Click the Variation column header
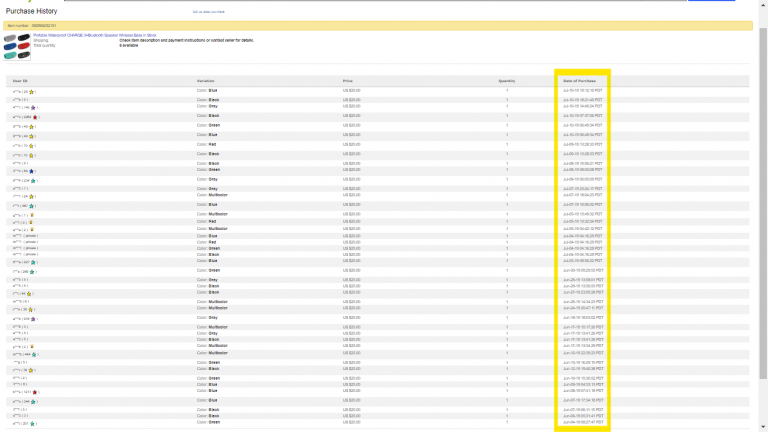Image resolution: width=768 pixels, height=433 pixels. 207,80
